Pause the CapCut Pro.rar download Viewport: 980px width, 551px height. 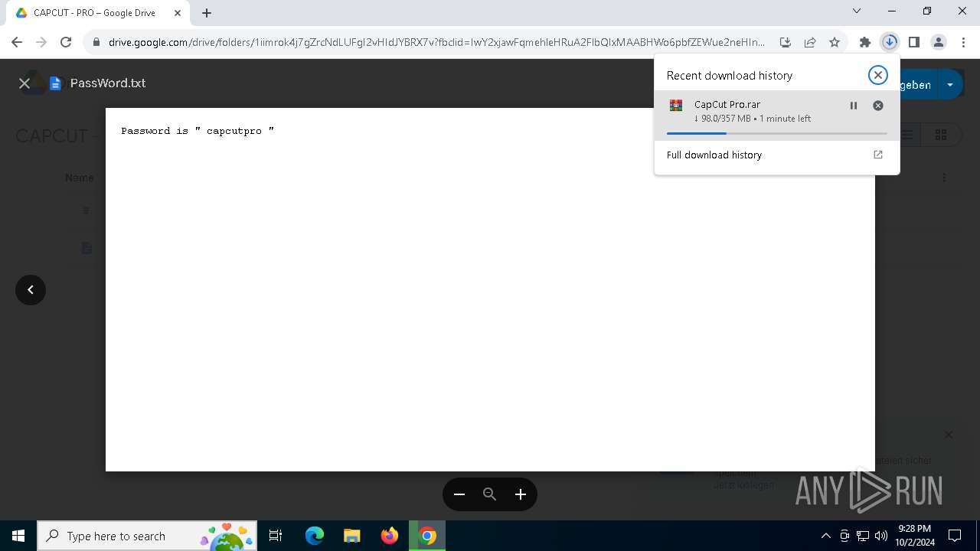[854, 106]
